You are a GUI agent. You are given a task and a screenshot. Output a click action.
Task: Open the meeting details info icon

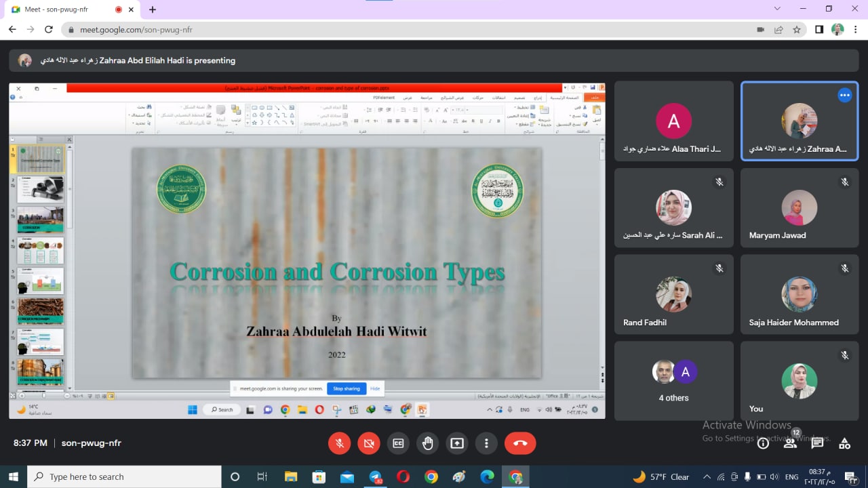click(763, 443)
